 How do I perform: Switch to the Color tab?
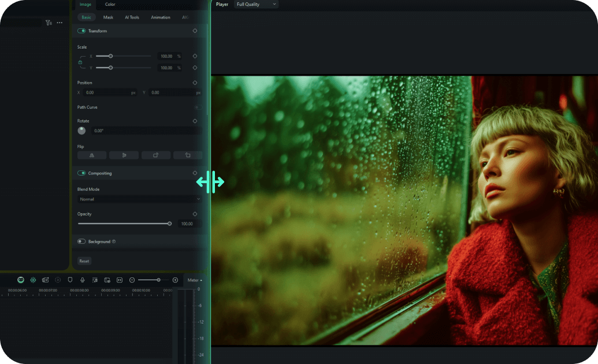click(x=110, y=4)
